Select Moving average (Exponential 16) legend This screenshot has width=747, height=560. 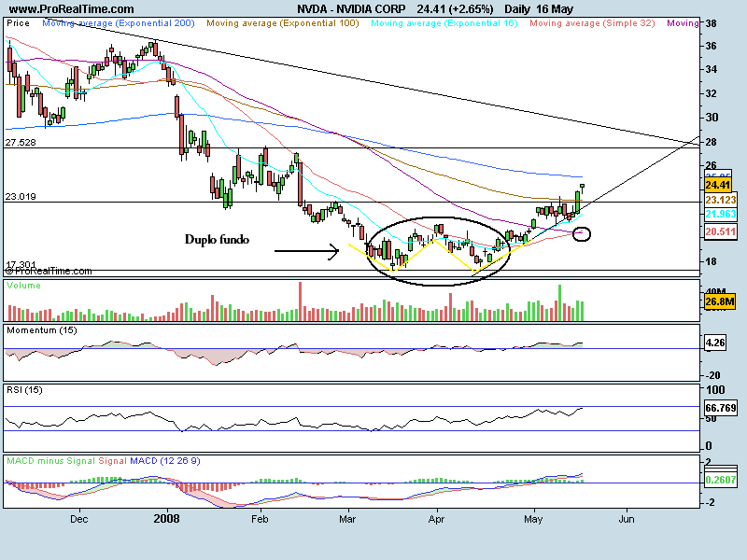pyautogui.click(x=444, y=22)
